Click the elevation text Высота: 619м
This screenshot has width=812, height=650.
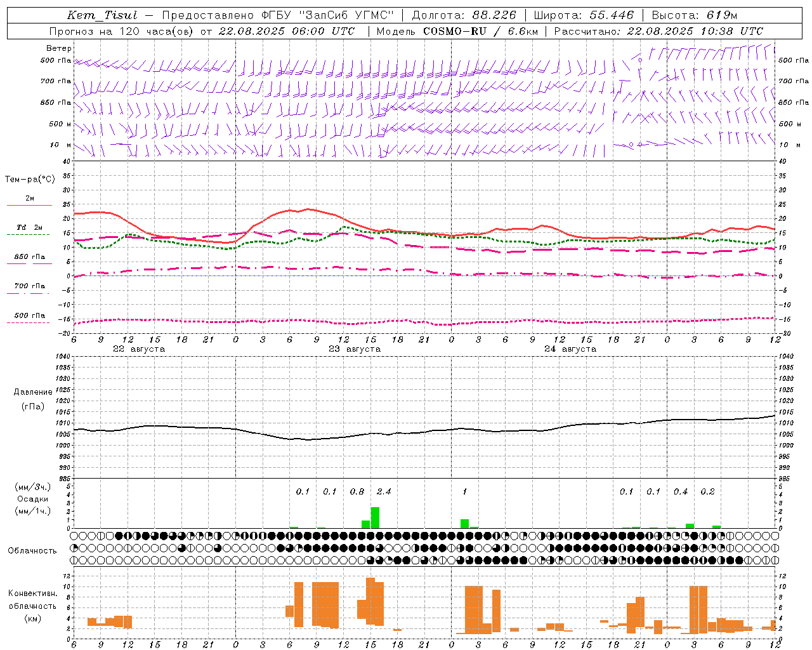(695, 15)
